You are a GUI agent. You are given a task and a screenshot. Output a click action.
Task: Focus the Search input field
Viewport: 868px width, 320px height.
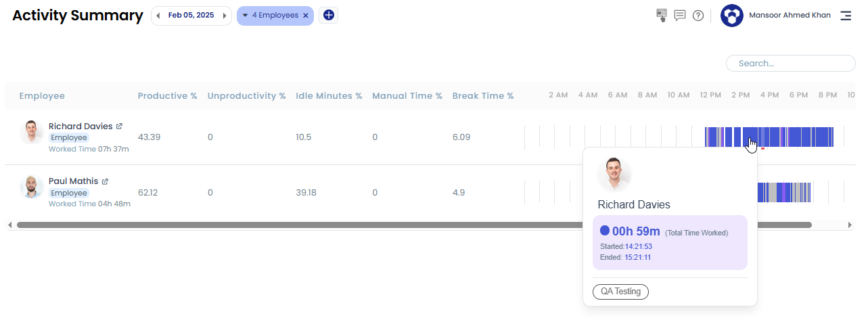point(791,64)
